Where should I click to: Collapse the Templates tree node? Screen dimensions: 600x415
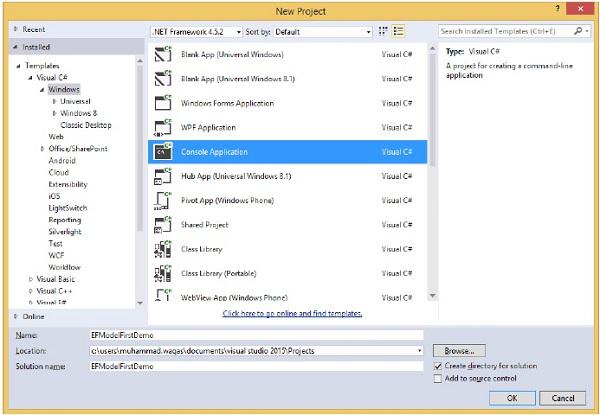click(19, 66)
